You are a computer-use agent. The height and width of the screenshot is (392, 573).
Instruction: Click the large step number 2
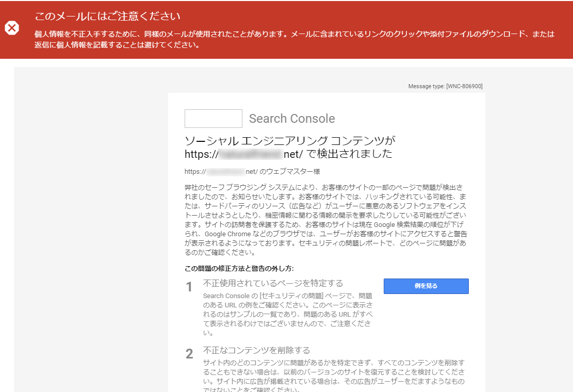pyautogui.click(x=189, y=354)
